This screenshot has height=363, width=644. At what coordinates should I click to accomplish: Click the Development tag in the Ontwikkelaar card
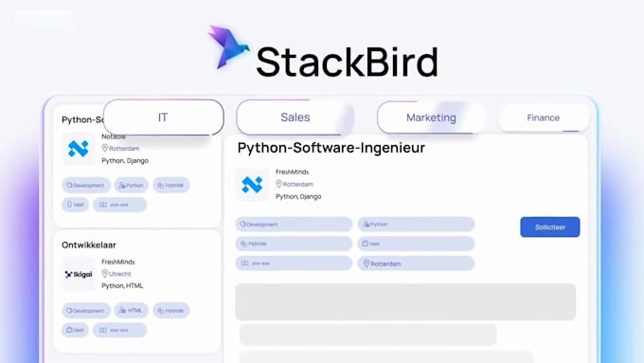(x=86, y=310)
